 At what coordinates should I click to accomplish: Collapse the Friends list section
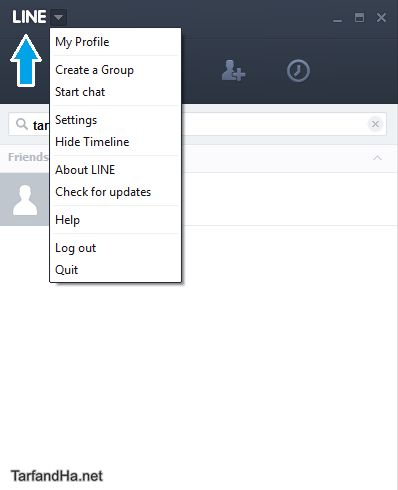(377, 157)
